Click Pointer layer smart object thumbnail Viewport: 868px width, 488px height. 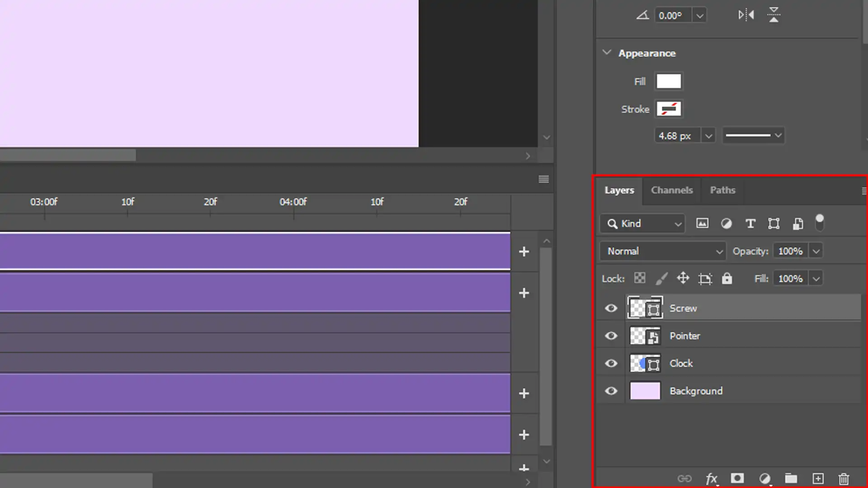(645, 336)
